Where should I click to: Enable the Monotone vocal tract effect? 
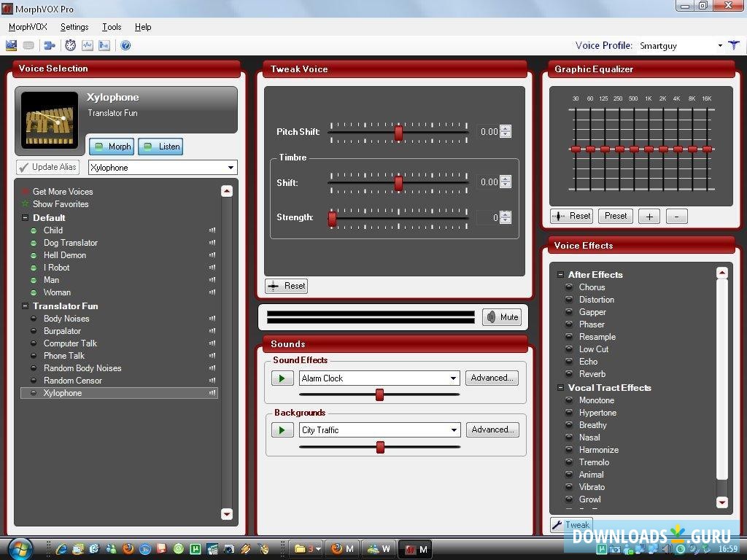[569, 400]
